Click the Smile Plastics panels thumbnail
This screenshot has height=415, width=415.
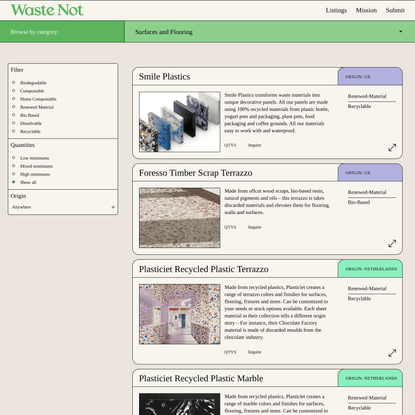[x=180, y=122]
